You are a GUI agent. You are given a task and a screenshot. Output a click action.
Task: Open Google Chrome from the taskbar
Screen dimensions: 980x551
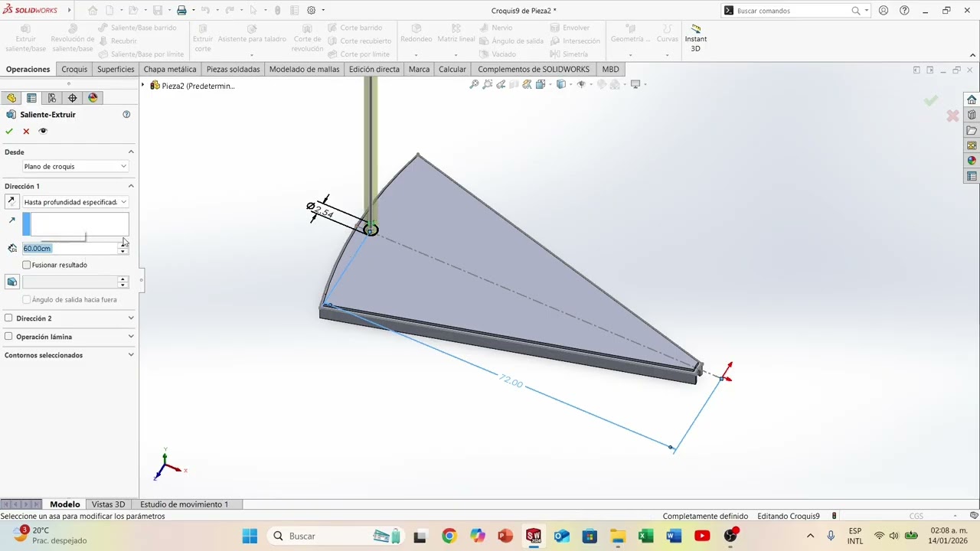[x=449, y=536]
